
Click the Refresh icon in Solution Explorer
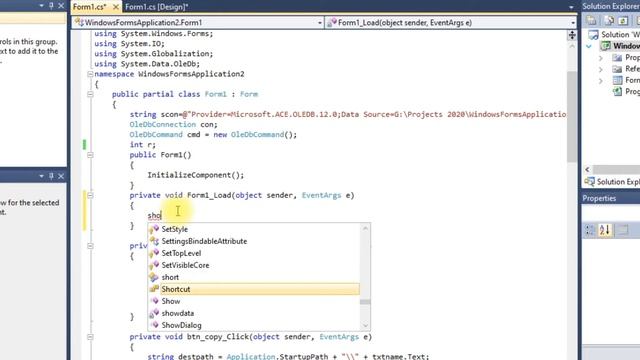(623, 20)
